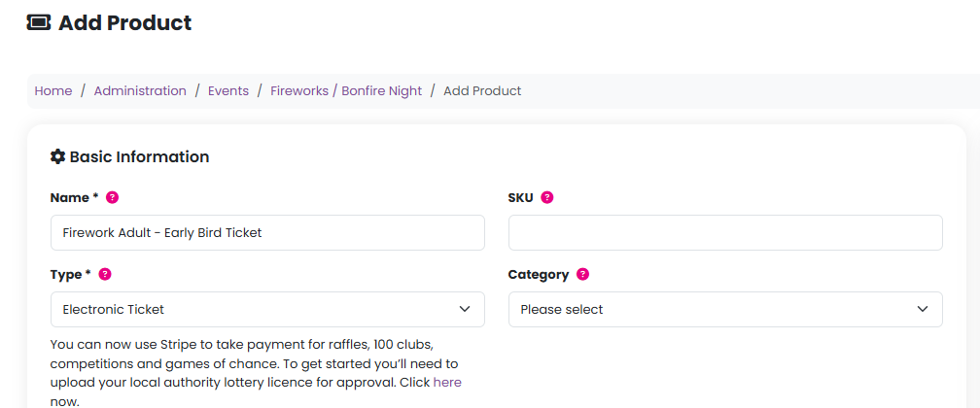
Task: Click the "Type *" field label text
Action: [70, 274]
